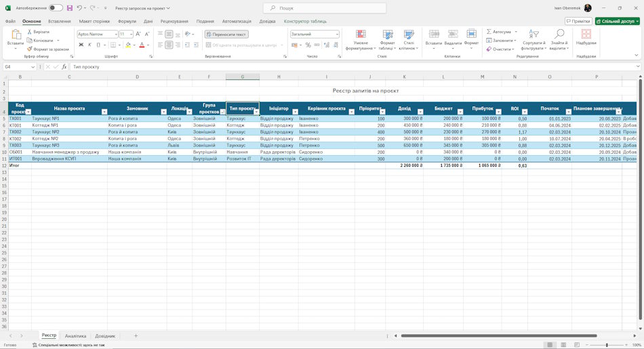Screen dimensions: 644x349
Task: Toggle Wrap Text (Переносити текст)
Action: click(226, 35)
